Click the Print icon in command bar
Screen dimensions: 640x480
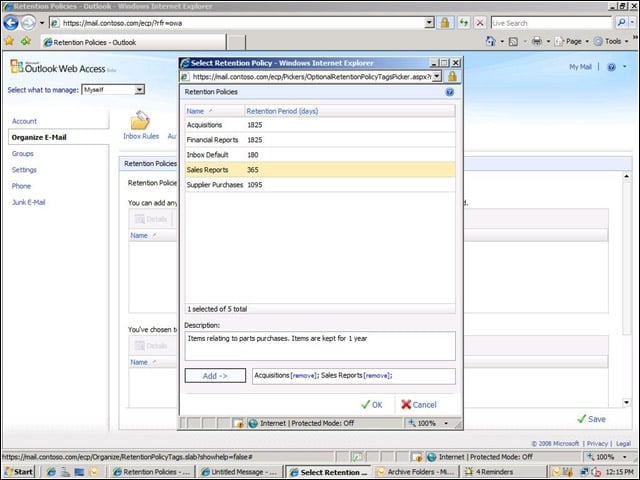(537, 41)
